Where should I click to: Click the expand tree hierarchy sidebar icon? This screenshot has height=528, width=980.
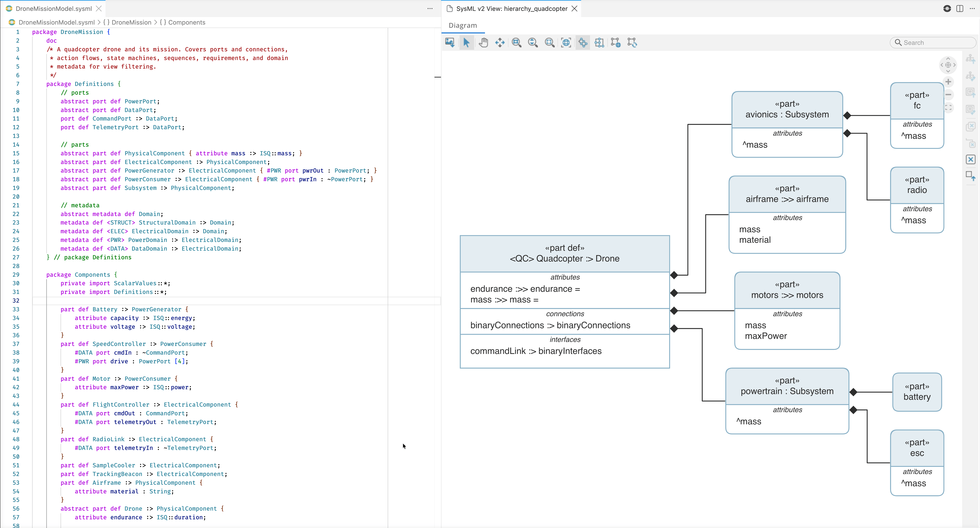click(x=970, y=59)
